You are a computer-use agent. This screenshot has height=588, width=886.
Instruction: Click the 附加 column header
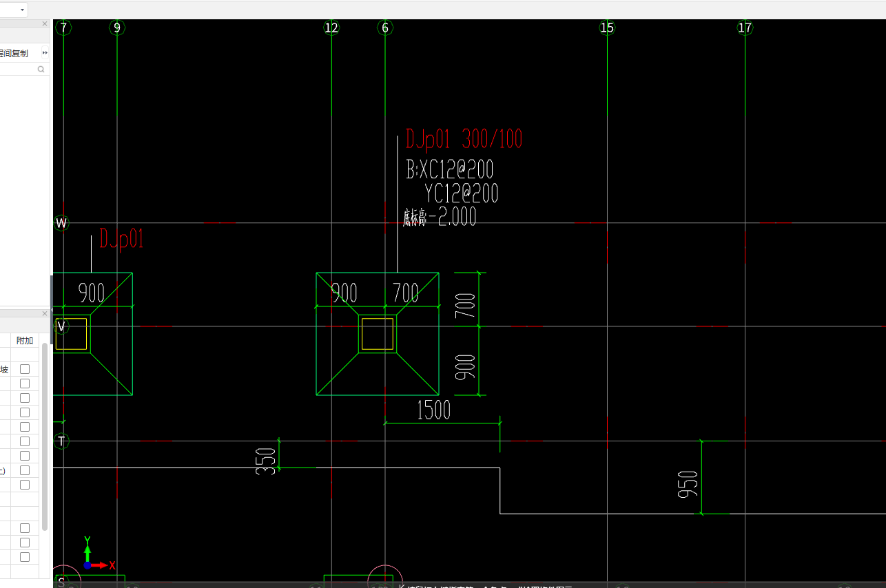pos(25,341)
